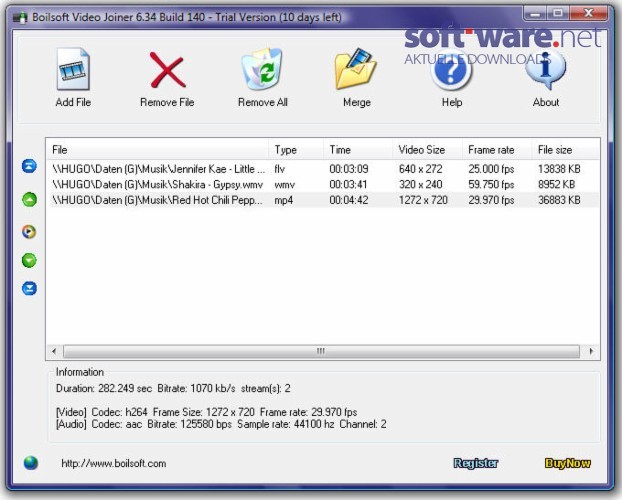Viewport: 622px width, 500px height.
Task: Click the Remove All recycle bin icon
Action: click(x=262, y=69)
